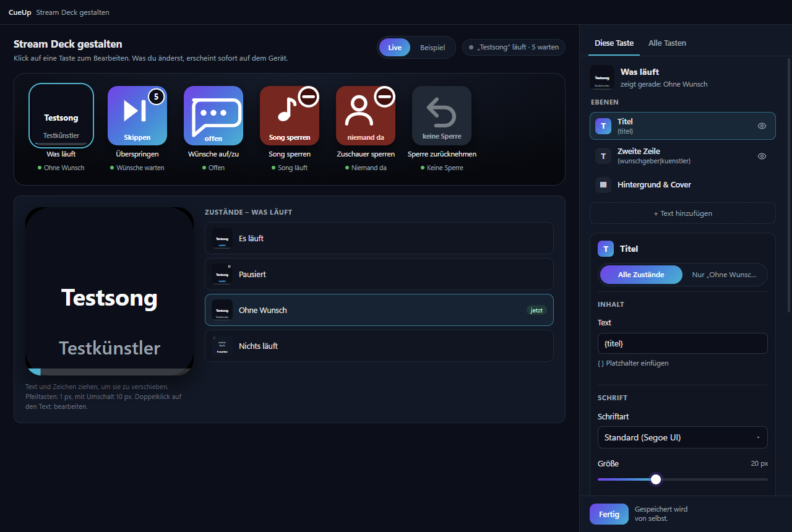The height and width of the screenshot is (532, 792).
Task: Open the 'Diese Taste' tab
Action: [614, 43]
